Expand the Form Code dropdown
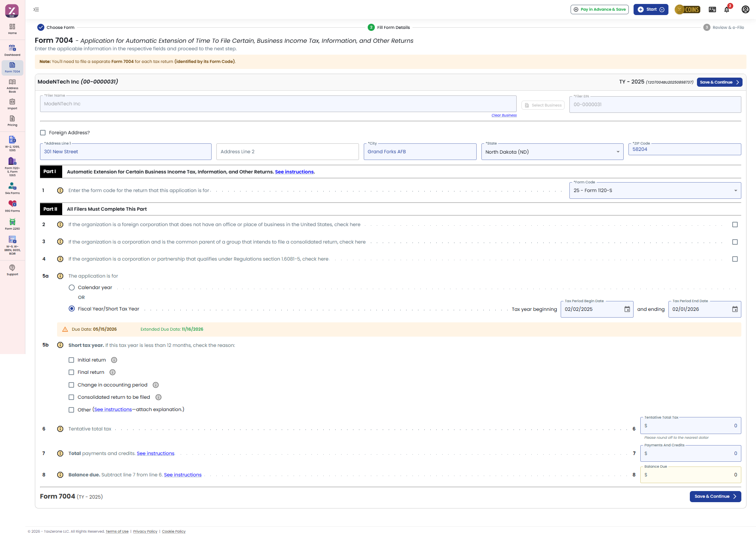 655,190
